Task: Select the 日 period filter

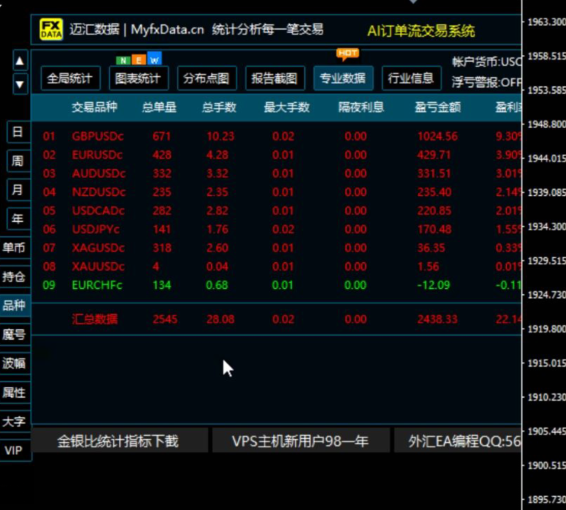Action: point(18,132)
